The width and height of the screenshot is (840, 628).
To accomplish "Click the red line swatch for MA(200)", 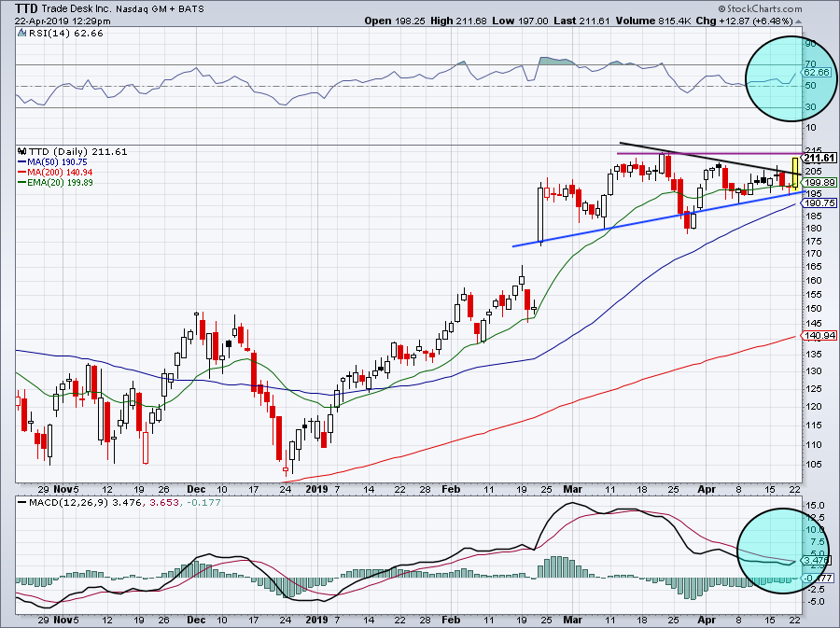I will click(x=22, y=173).
